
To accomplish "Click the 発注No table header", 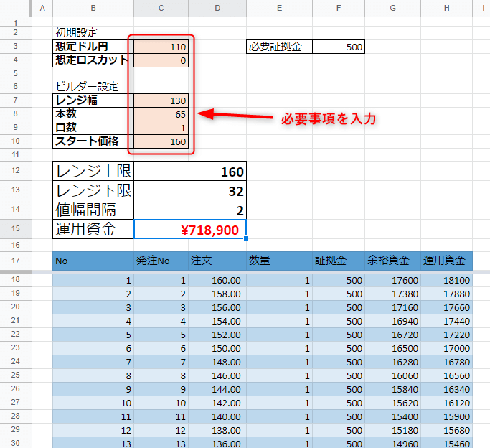I will coord(161,261).
